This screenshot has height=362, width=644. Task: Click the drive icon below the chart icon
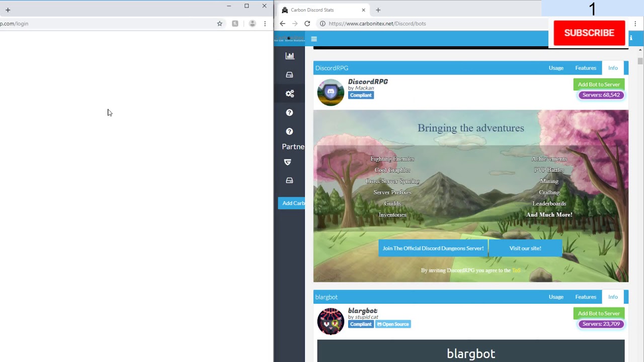[x=289, y=75]
